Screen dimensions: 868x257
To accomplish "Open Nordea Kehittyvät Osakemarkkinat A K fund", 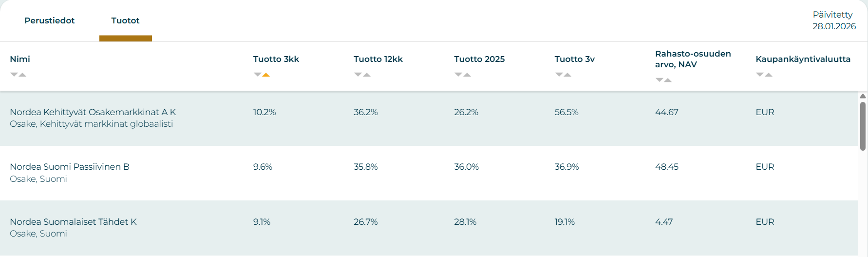I will pyautogui.click(x=93, y=112).
